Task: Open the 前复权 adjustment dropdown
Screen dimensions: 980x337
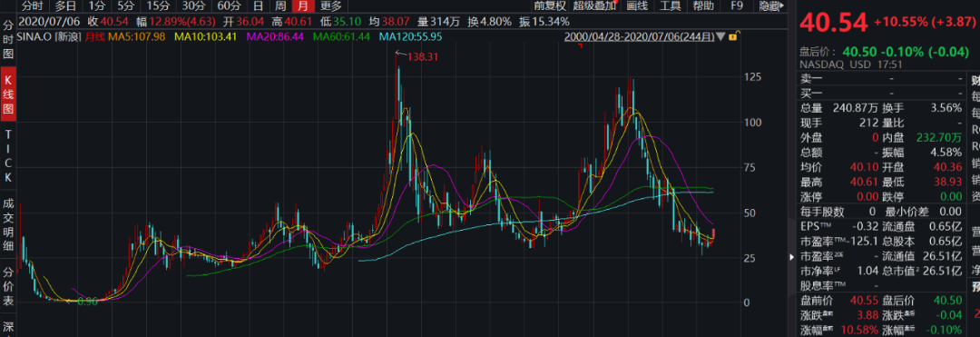Action: pos(549,6)
